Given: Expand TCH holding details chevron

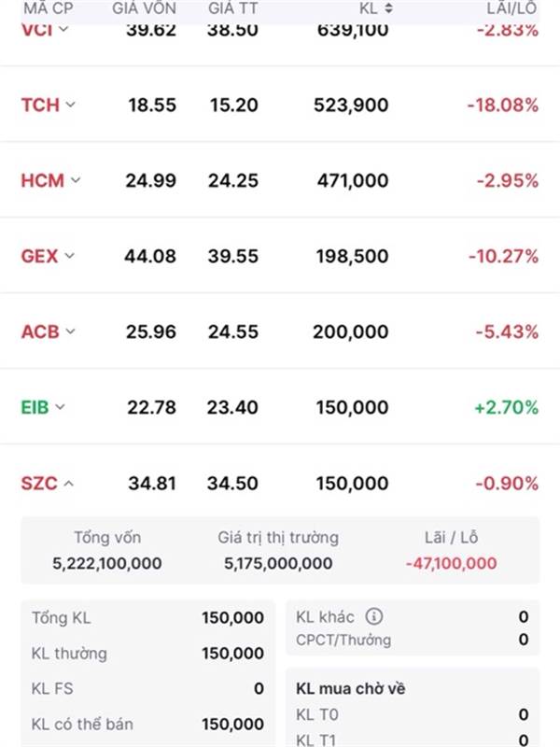Looking at the screenshot, I should point(70,106).
